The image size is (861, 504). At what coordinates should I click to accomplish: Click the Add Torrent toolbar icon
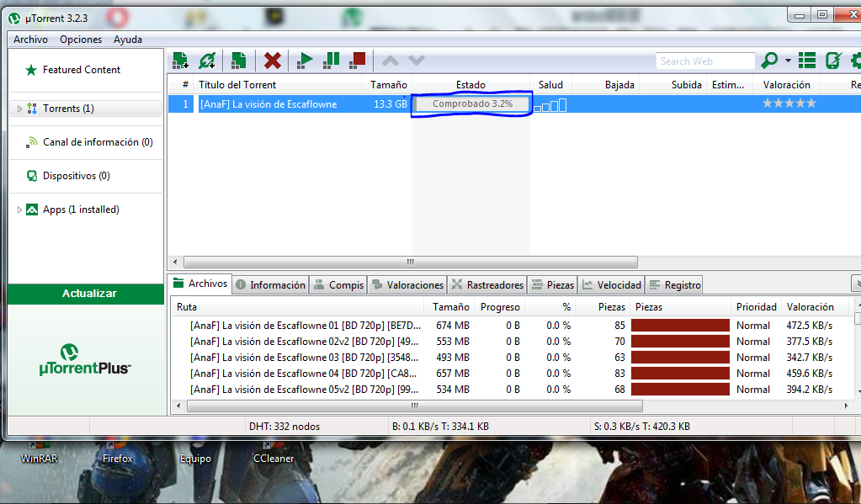(x=180, y=60)
